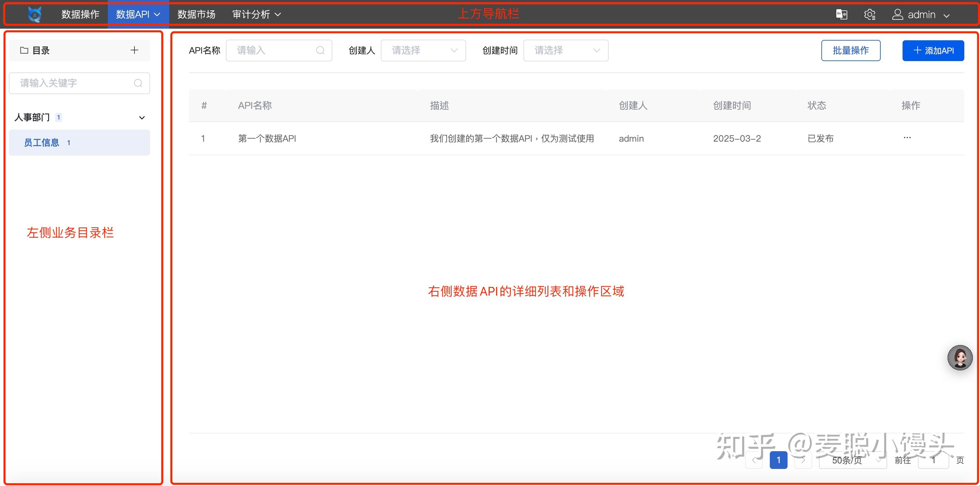Open the more actions ellipsis for 第一个数据API

coord(907,138)
